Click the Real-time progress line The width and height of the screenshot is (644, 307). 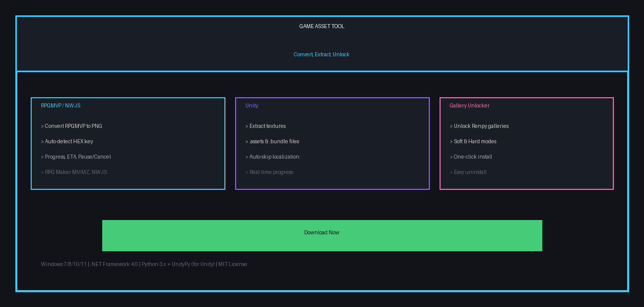coord(269,172)
